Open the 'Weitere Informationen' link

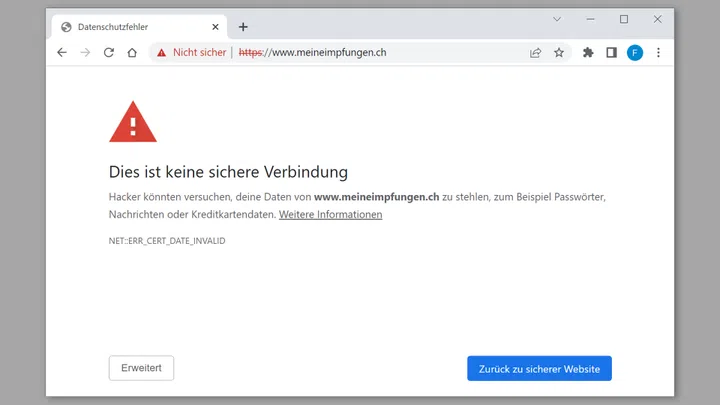tap(331, 214)
